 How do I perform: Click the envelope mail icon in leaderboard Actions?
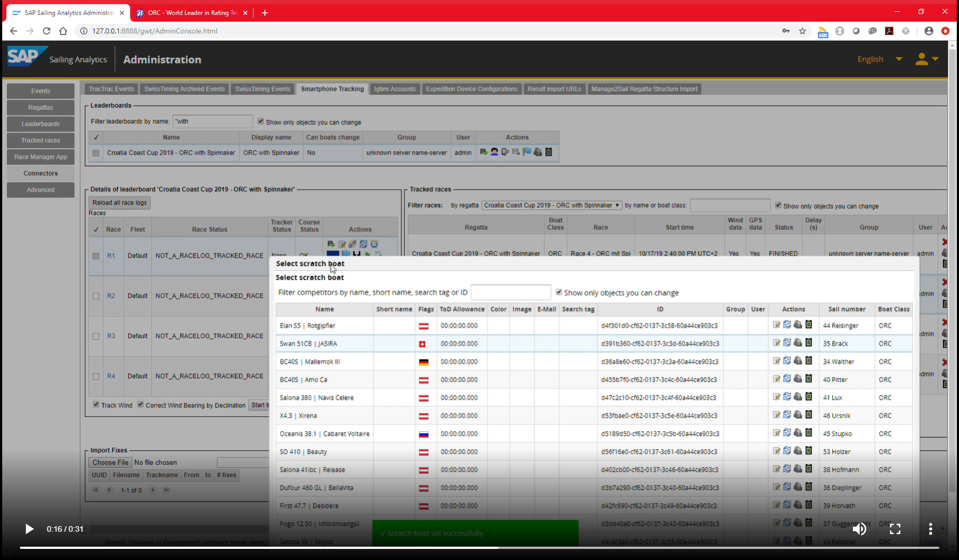tap(516, 152)
